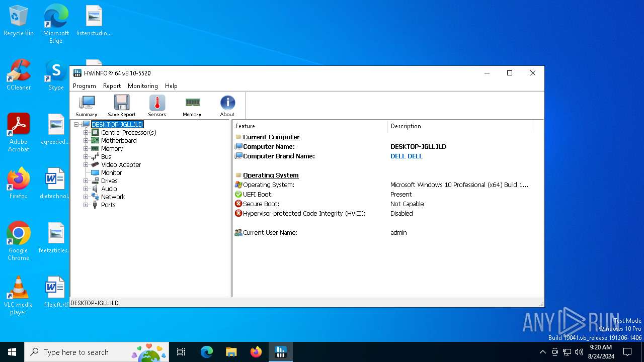Open Skype desktop shortcut
Screen dimensions: 644x362
56,75
